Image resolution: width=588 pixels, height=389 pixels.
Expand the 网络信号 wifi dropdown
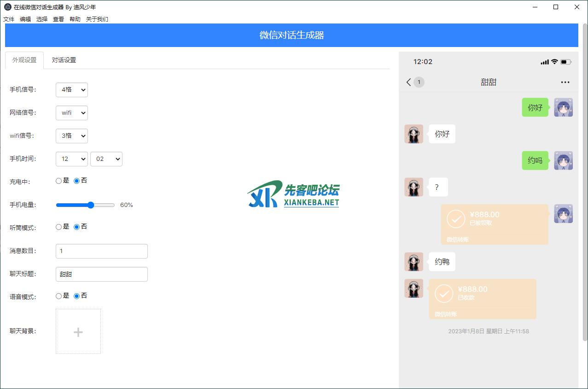pos(71,113)
